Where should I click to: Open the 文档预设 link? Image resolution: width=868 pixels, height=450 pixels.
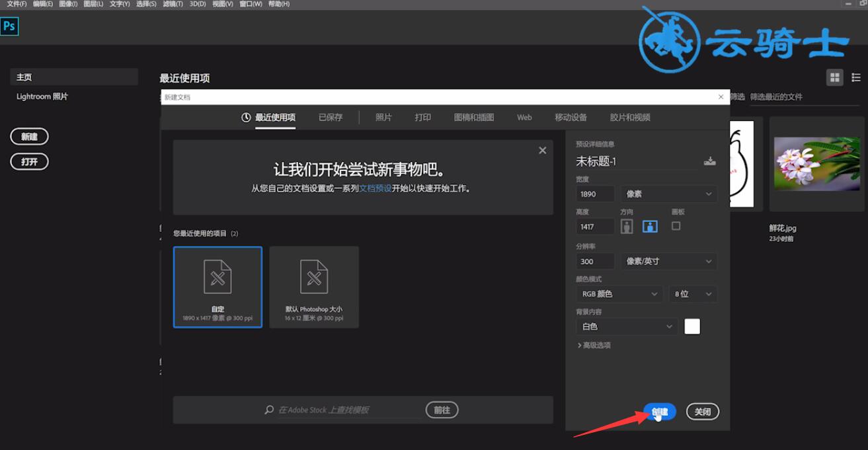[x=375, y=188]
